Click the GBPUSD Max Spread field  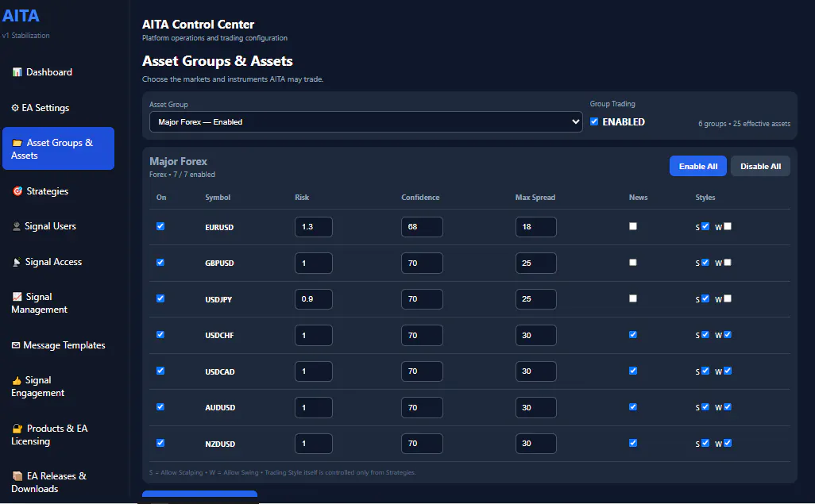tap(536, 263)
